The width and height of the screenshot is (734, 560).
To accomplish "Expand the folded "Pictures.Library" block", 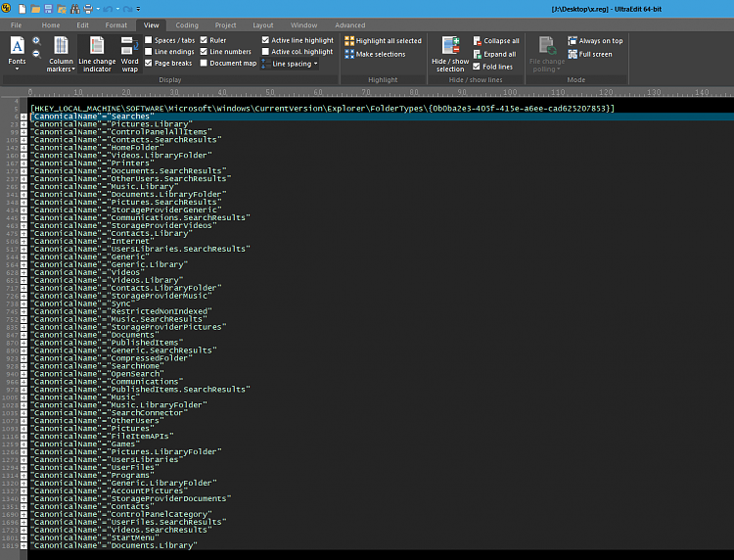I will [x=23, y=124].
